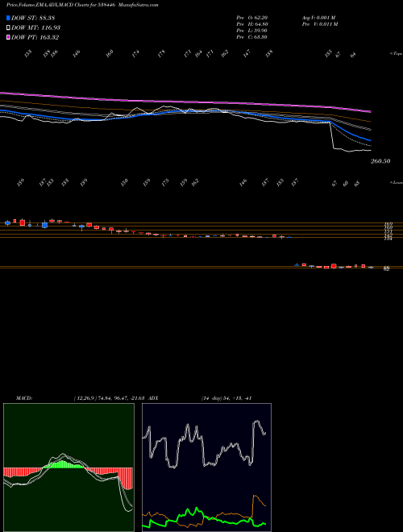Click the 'Pre O: 62.20' open value
Screen dimensions: 403x532
(252, 18)
